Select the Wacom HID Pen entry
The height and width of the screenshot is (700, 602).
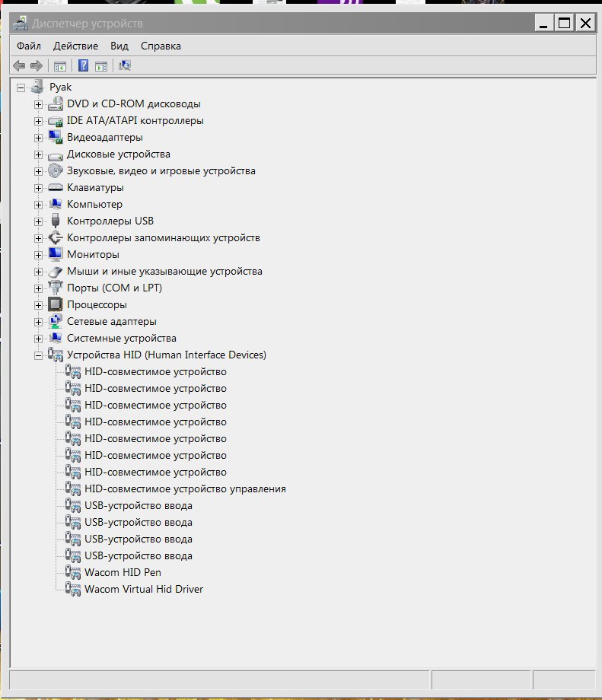123,572
